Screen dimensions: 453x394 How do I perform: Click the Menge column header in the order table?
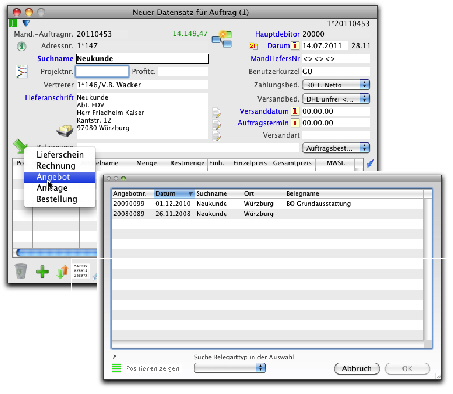coord(147,163)
